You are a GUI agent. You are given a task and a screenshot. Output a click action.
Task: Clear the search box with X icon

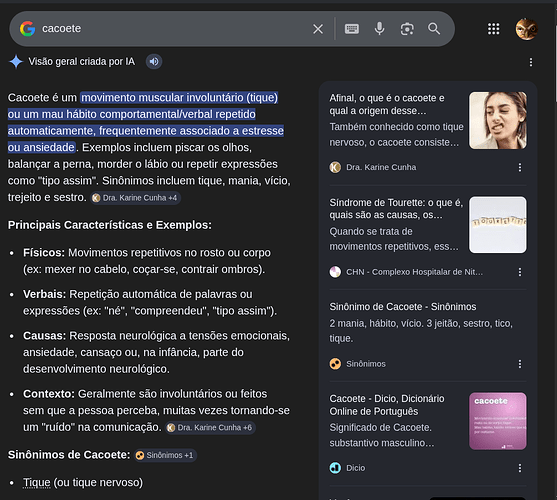318,29
